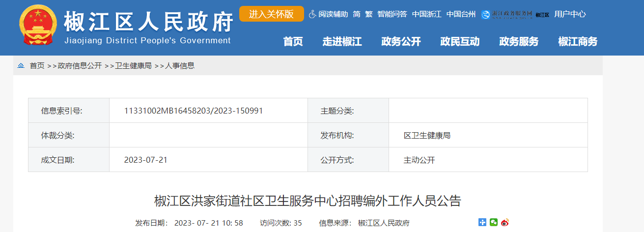Open 政民互动 navigation item
This screenshot has height=232, width=644.
(x=460, y=42)
